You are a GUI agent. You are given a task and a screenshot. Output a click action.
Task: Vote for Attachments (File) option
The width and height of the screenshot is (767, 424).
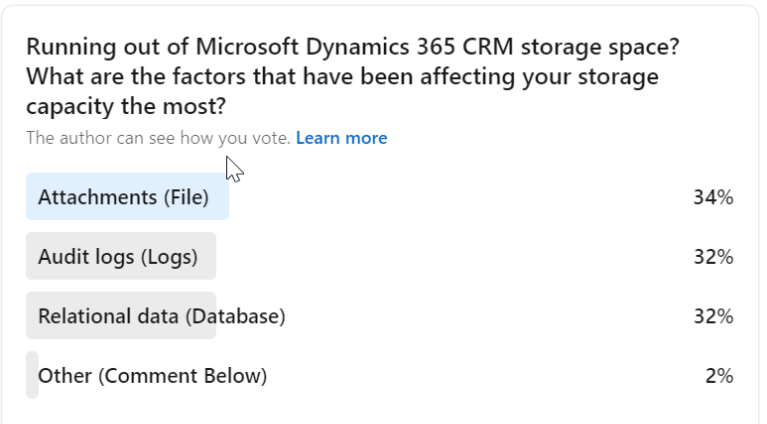coord(123,198)
